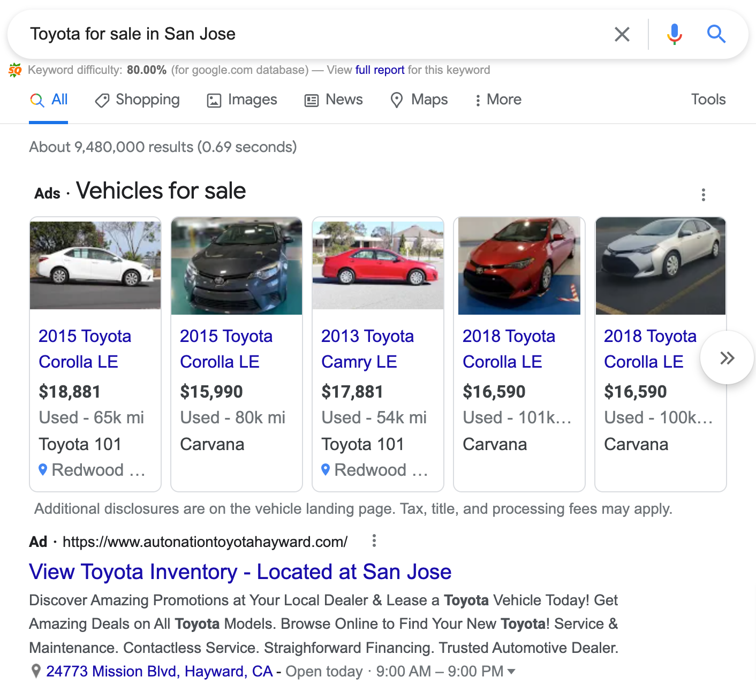
Task: Open the Maps tab
Action: pyautogui.click(x=419, y=100)
